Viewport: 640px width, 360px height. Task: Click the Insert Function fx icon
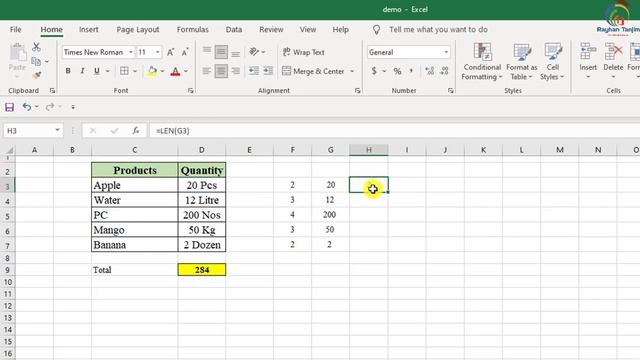(x=136, y=131)
